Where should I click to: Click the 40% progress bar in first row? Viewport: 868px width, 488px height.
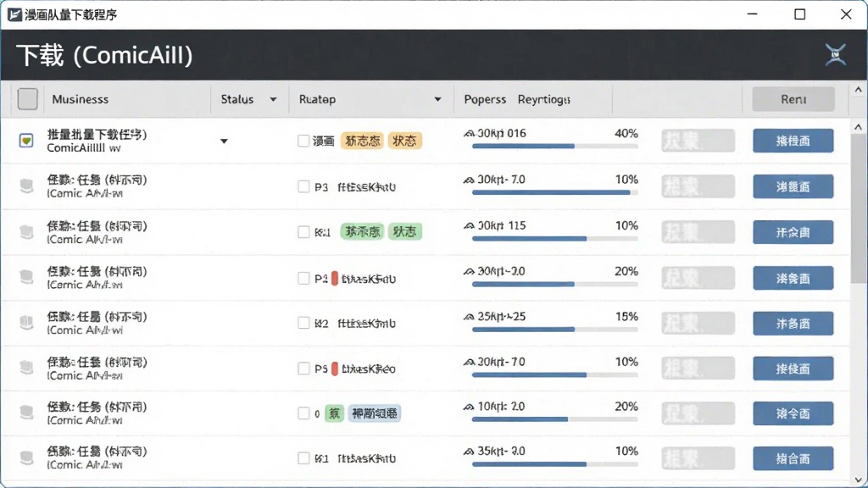[554, 146]
